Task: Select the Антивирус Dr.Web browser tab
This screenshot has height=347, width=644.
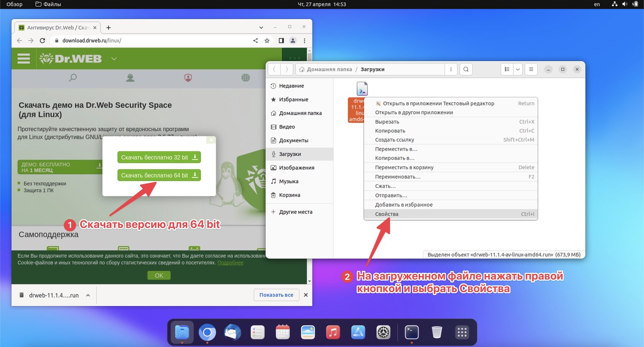Action: coord(58,28)
